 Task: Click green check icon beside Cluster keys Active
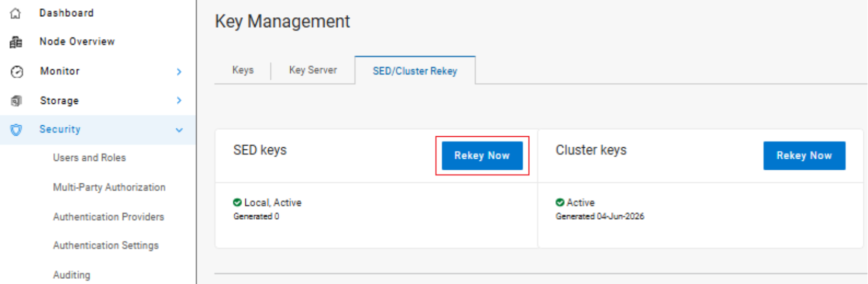560,203
